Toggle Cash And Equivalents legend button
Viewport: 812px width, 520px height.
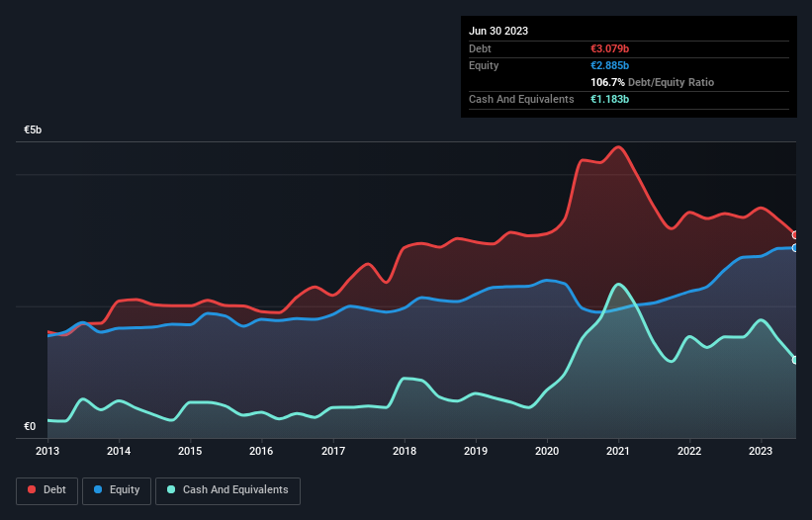[227, 490]
